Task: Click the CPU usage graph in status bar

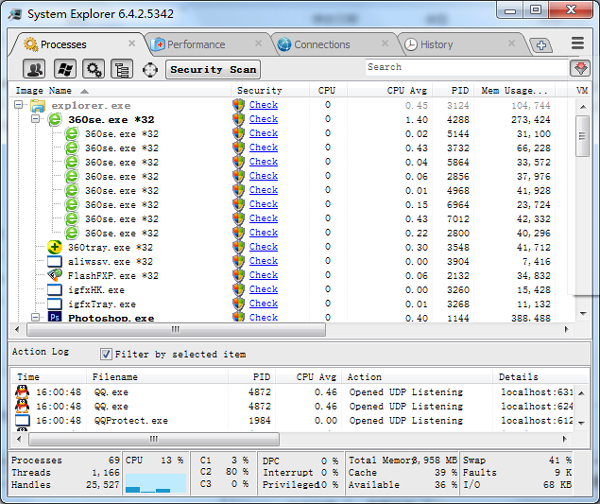Action: tap(155, 483)
